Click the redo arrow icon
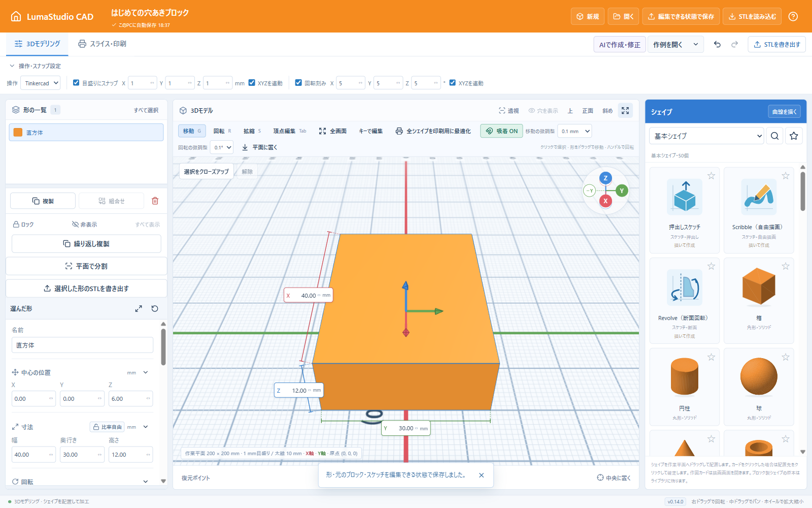 tap(734, 44)
